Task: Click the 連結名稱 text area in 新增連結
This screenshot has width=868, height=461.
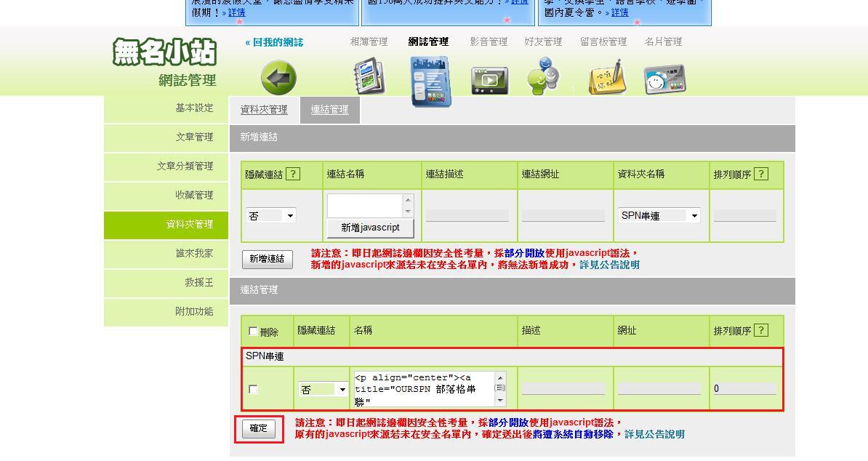Action: click(366, 206)
